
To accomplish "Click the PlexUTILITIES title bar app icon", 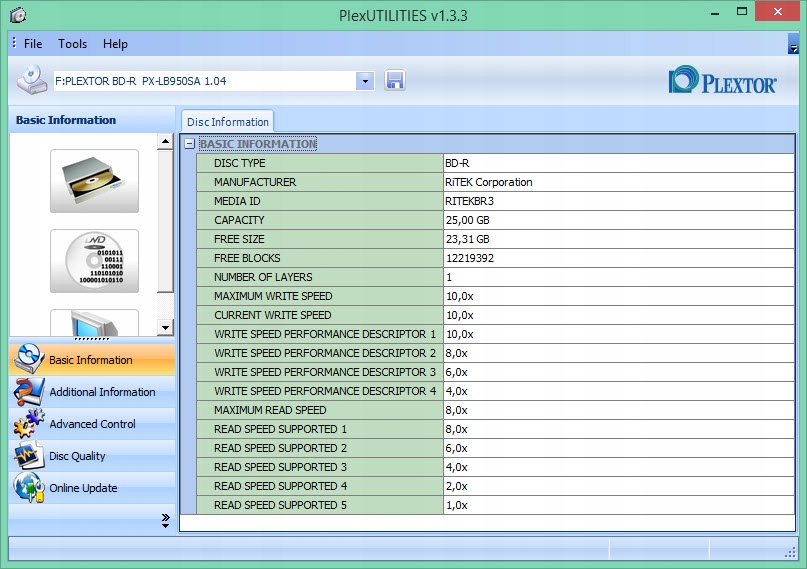I will click(x=17, y=15).
